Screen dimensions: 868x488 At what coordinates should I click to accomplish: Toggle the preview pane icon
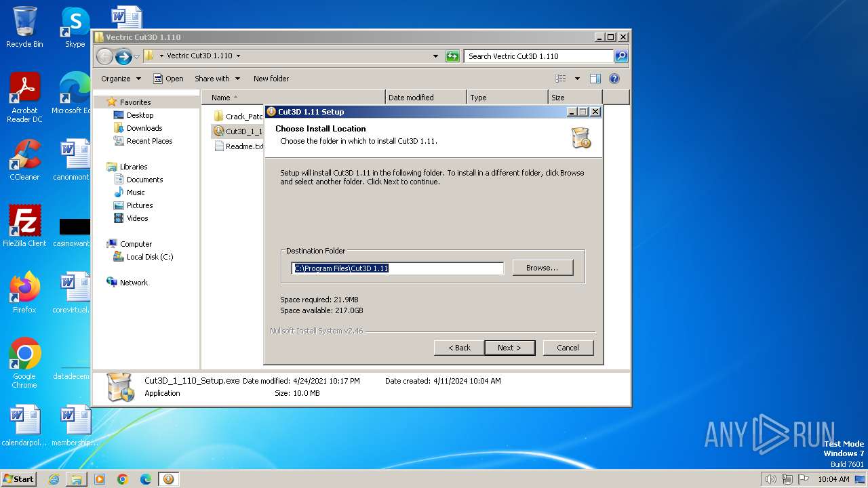point(595,79)
